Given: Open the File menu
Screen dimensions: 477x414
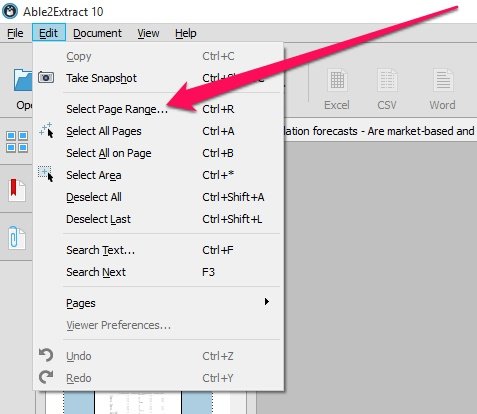Looking at the screenshot, I should (x=15, y=33).
